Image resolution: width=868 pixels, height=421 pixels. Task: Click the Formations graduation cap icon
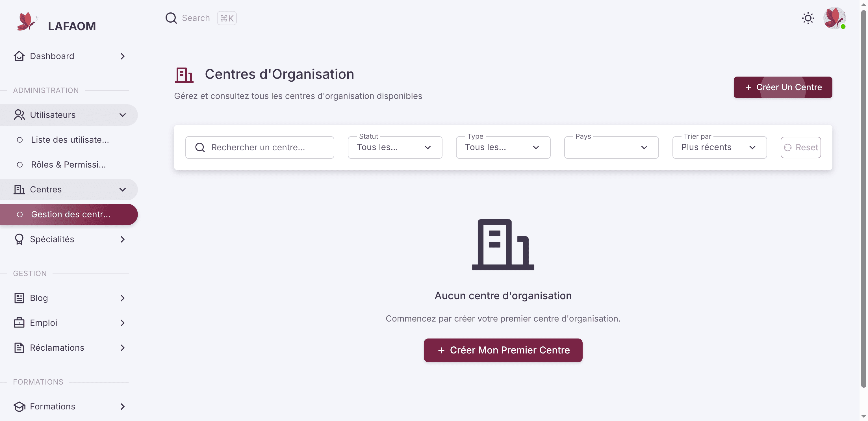pos(19,407)
